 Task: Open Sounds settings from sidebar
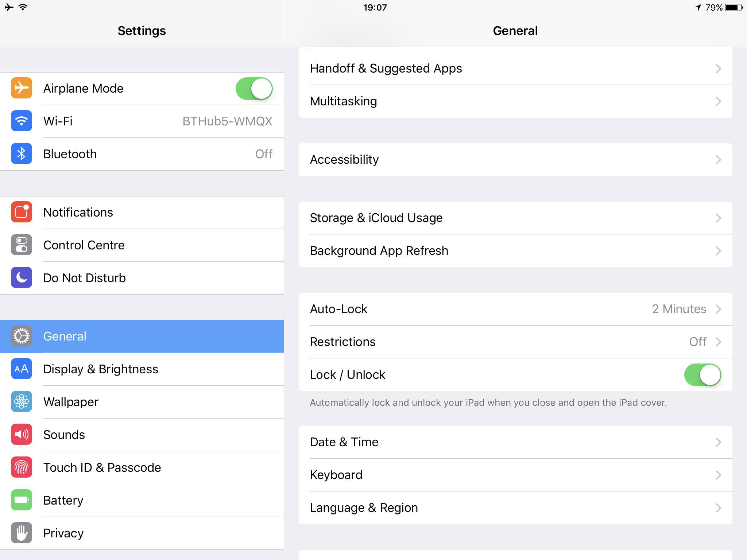[x=142, y=435]
